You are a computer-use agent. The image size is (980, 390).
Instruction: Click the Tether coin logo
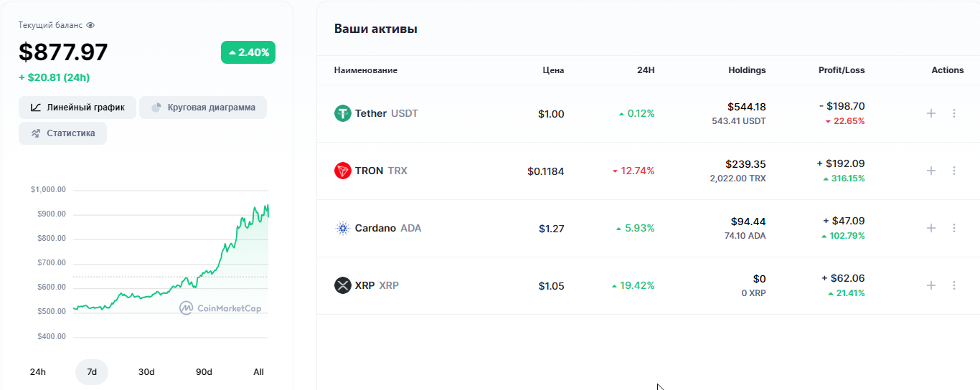click(x=343, y=113)
